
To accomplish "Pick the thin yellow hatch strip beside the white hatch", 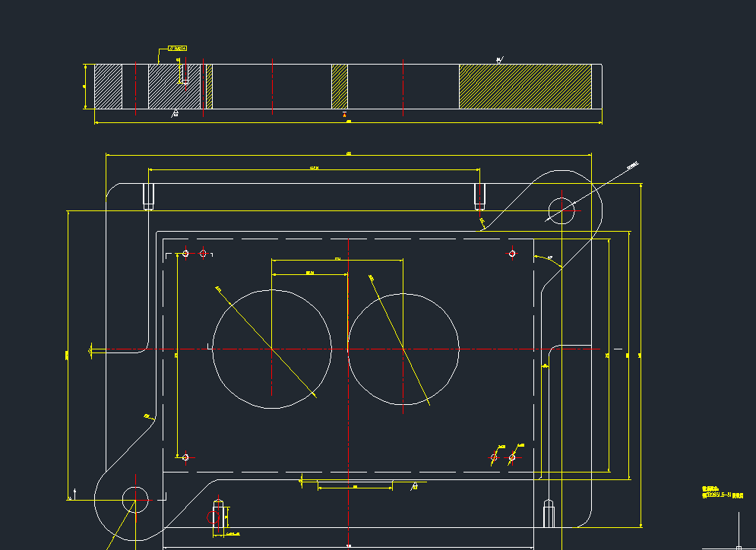I will pyautogui.click(x=209, y=87).
